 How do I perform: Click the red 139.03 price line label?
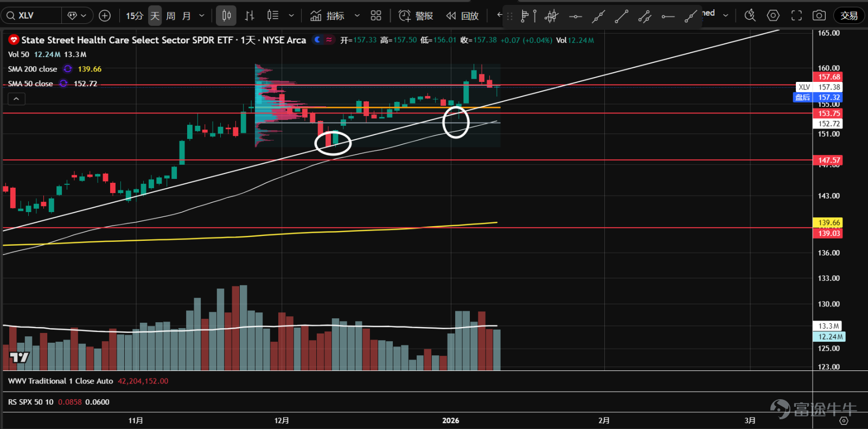click(x=828, y=233)
